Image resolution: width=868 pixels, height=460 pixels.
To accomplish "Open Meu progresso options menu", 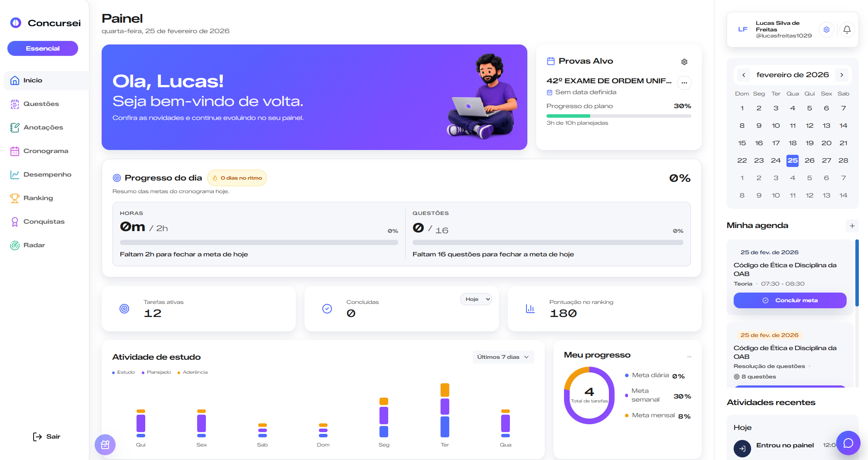I will [689, 357].
